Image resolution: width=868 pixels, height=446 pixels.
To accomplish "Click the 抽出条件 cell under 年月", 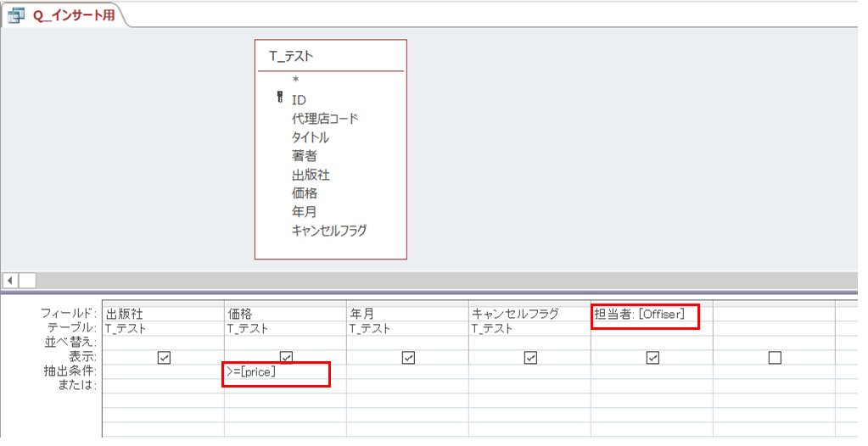I will coord(407,372).
